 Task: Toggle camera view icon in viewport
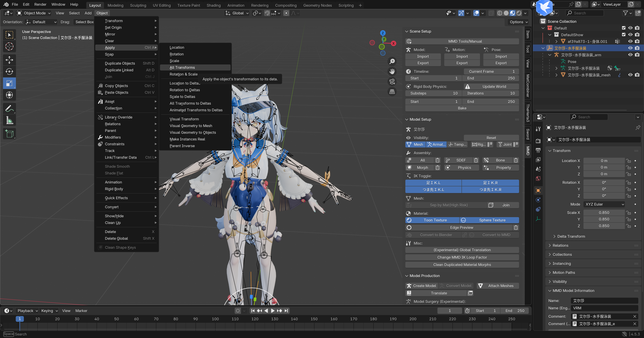coord(392,81)
